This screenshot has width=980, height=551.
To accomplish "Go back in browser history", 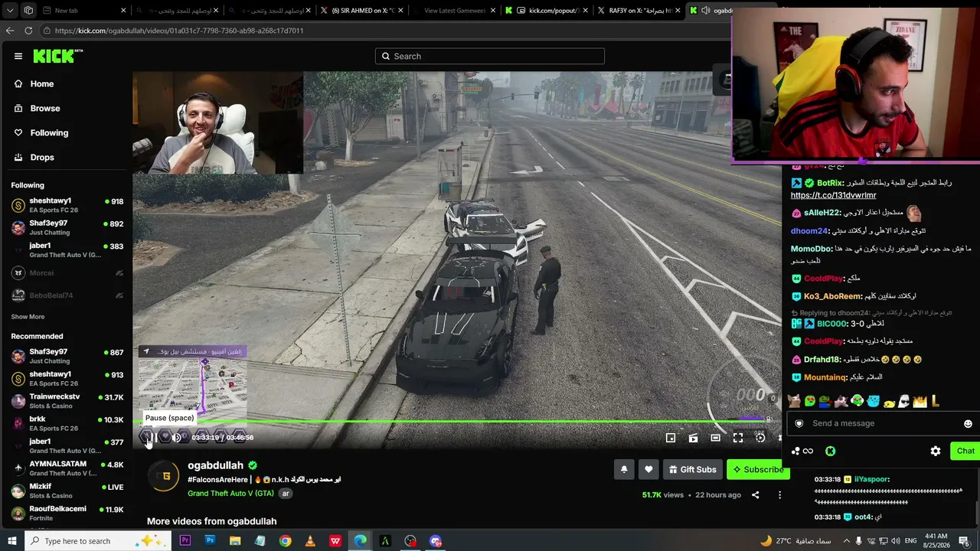I will (x=10, y=31).
